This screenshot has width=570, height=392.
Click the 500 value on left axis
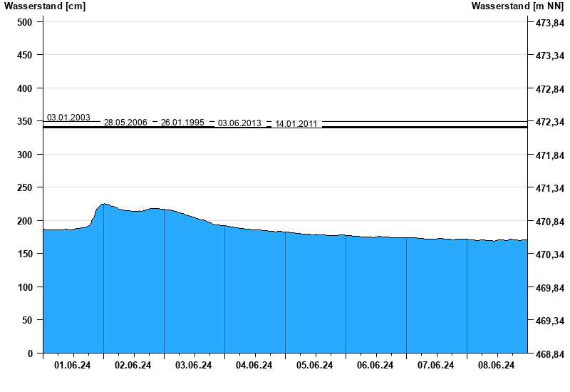point(25,22)
